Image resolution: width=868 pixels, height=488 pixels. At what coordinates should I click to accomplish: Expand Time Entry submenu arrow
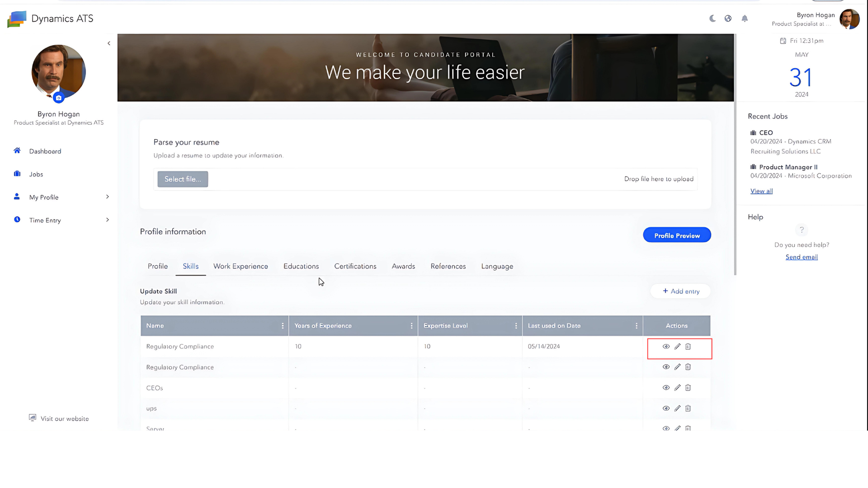click(108, 220)
